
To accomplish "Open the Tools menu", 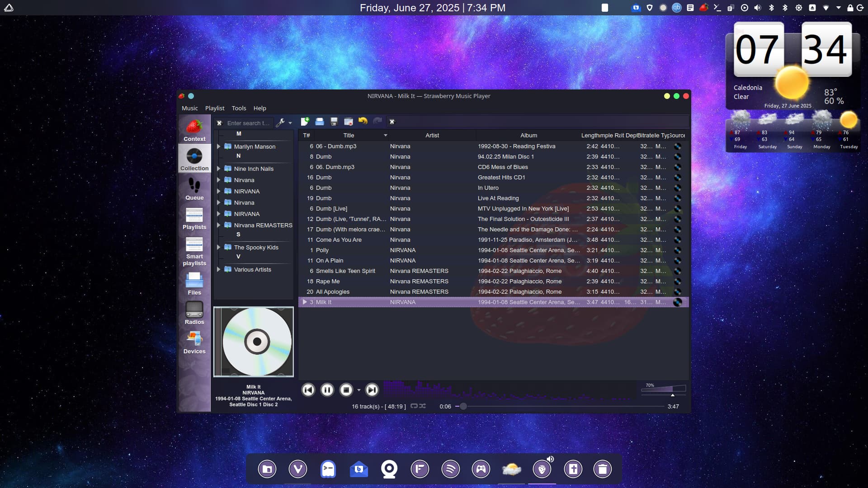I will (239, 108).
